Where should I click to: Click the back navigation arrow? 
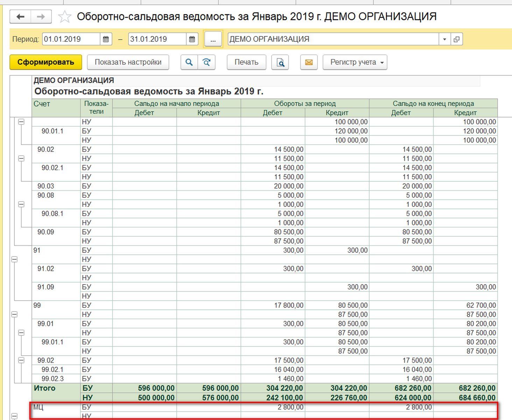click(x=20, y=17)
